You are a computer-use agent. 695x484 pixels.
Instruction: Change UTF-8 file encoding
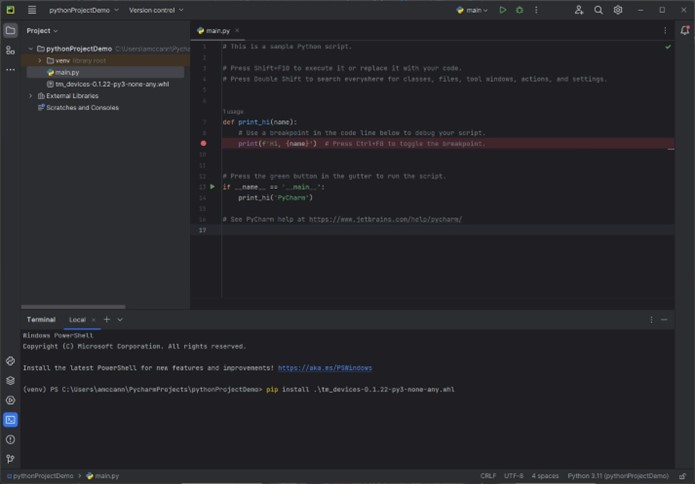coord(513,476)
